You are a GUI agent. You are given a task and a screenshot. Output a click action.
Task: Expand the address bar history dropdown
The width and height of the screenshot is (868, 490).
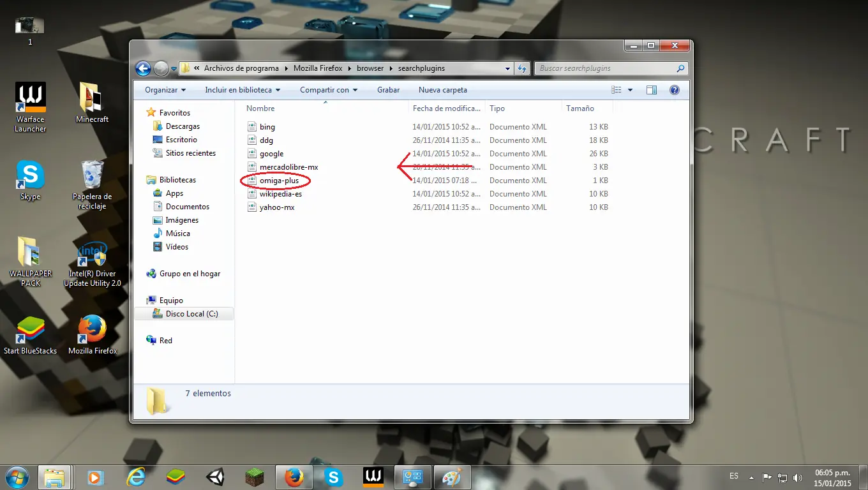click(508, 68)
